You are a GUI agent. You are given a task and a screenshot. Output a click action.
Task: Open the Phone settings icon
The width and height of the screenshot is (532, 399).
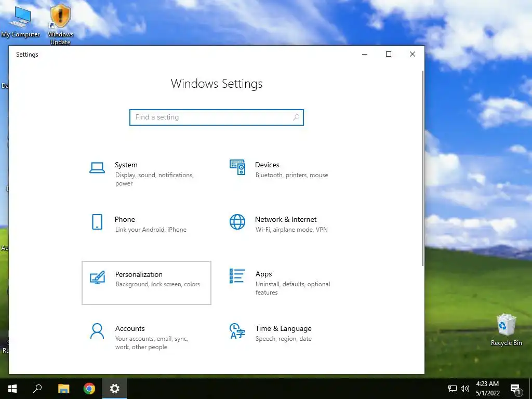coord(97,222)
